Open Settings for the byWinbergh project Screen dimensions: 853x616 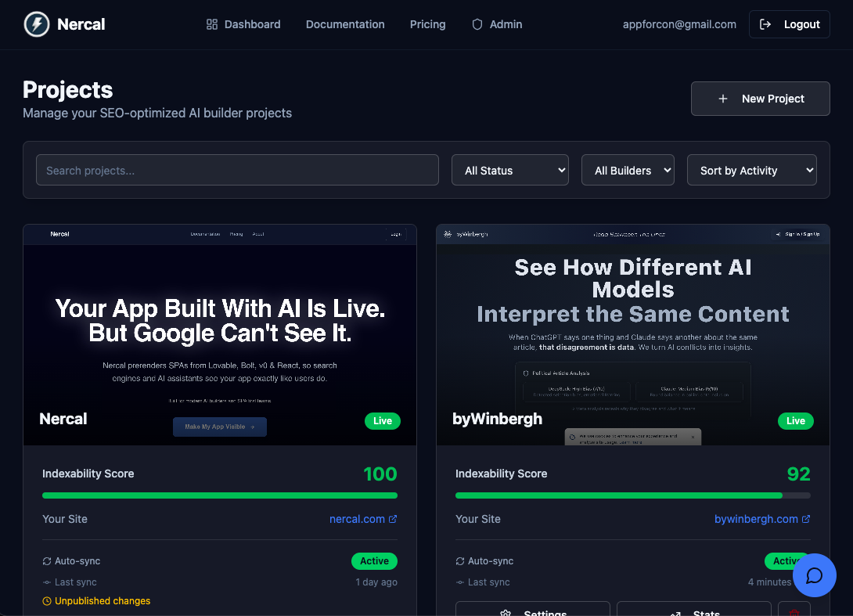pyautogui.click(x=533, y=610)
